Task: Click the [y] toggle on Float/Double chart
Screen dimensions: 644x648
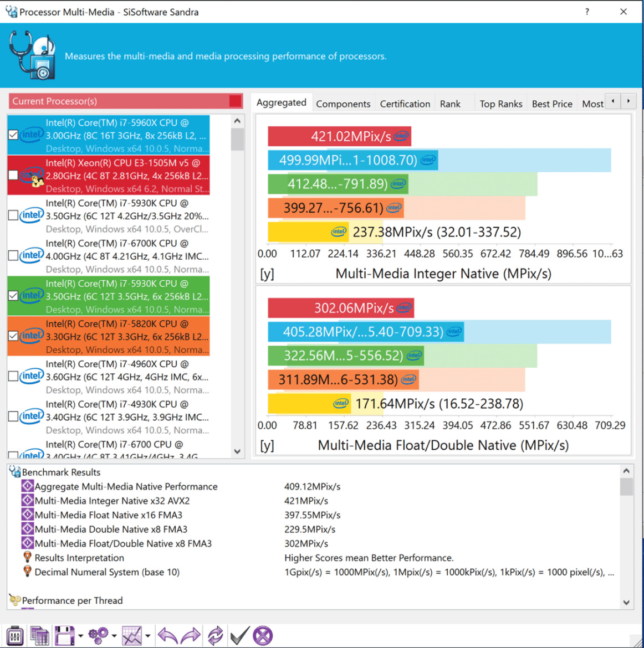Action: (267, 445)
